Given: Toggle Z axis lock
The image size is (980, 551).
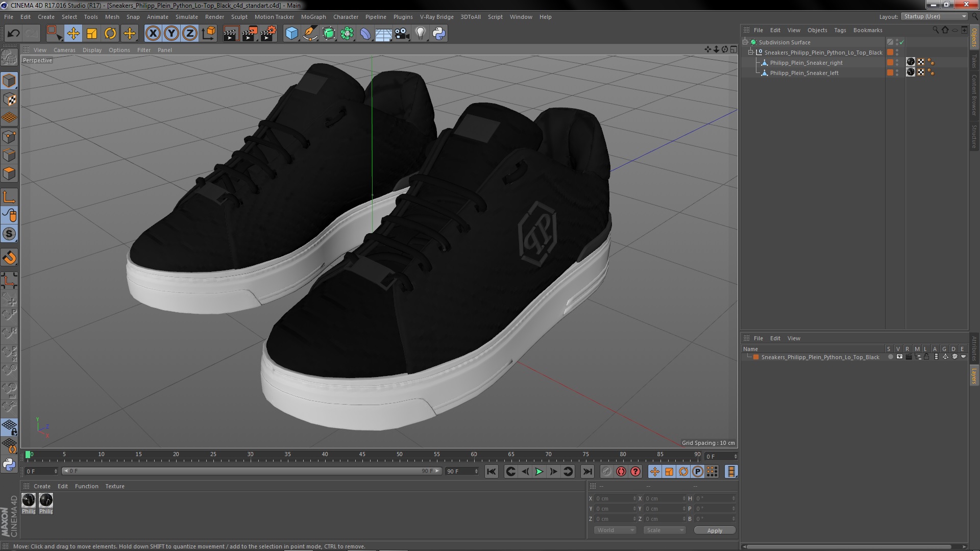Looking at the screenshot, I should (x=190, y=34).
